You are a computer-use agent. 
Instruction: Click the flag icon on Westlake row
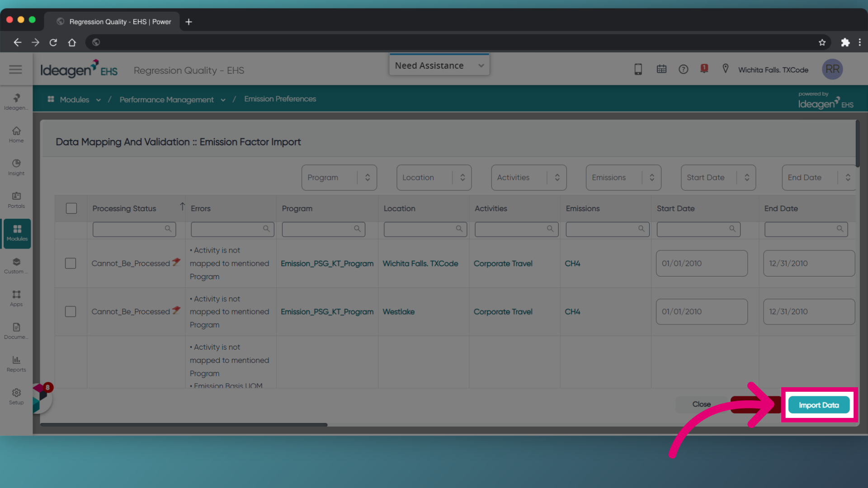[x=176, y=310]
